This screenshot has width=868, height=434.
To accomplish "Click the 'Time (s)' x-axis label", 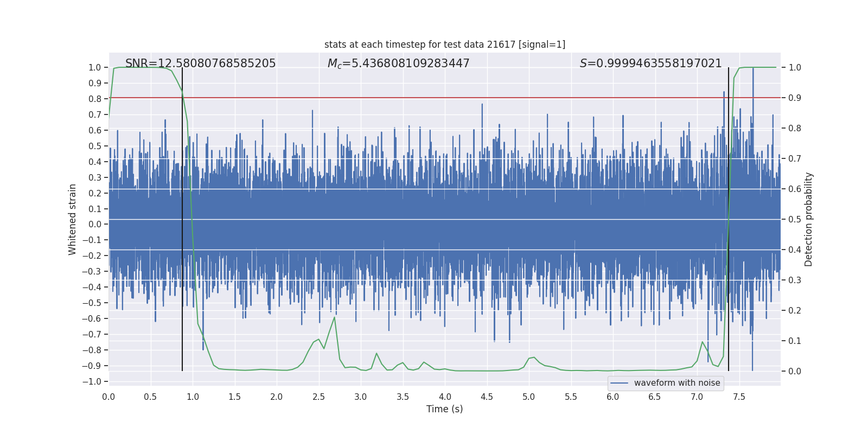I will pos(444,409).
